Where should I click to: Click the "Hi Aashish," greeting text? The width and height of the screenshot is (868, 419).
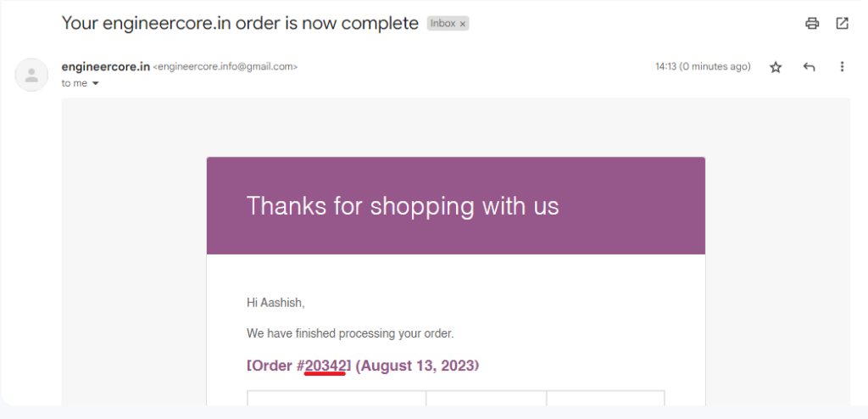pyautogui.click(x=275, y=302)
